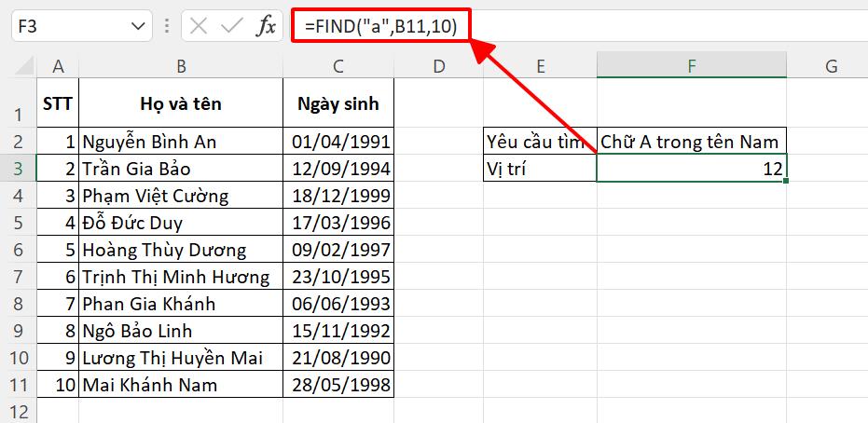Select cell 'Phan Gia Khánh'
The height and width of the screenshot is (423, 868).
[181, 304]
